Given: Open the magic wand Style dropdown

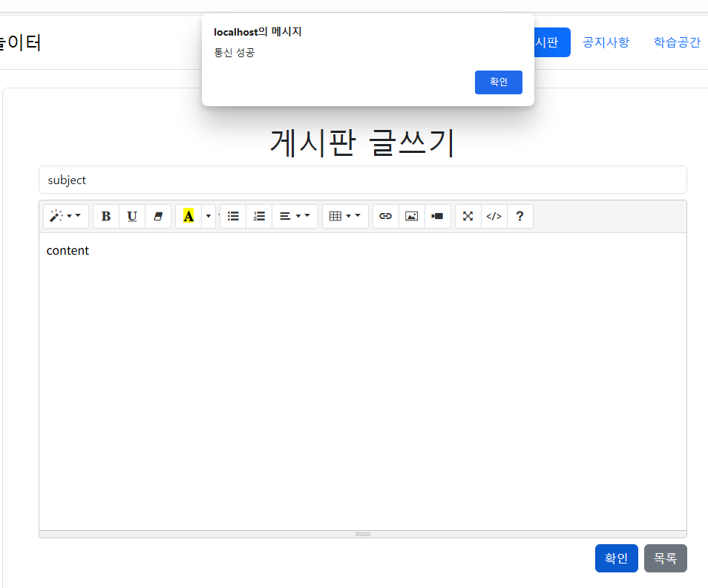Looking at the screenshot, I should click(66, 216).
